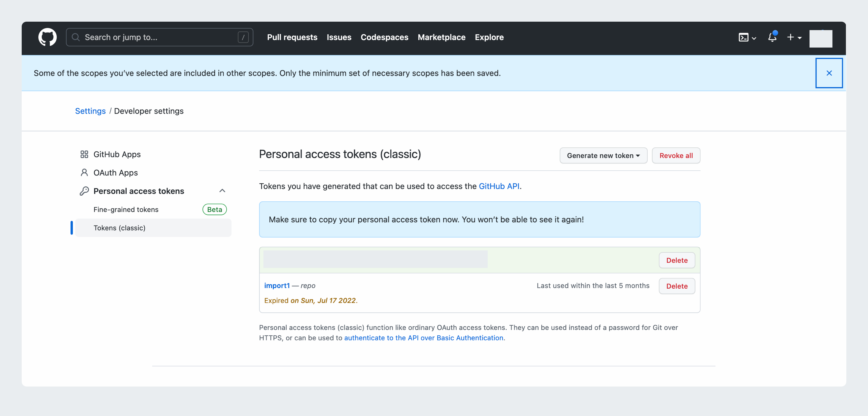Screen dimensions: 868x416
Task: Collapse the Personal access tokens section
Action: (x=222, y=191)
